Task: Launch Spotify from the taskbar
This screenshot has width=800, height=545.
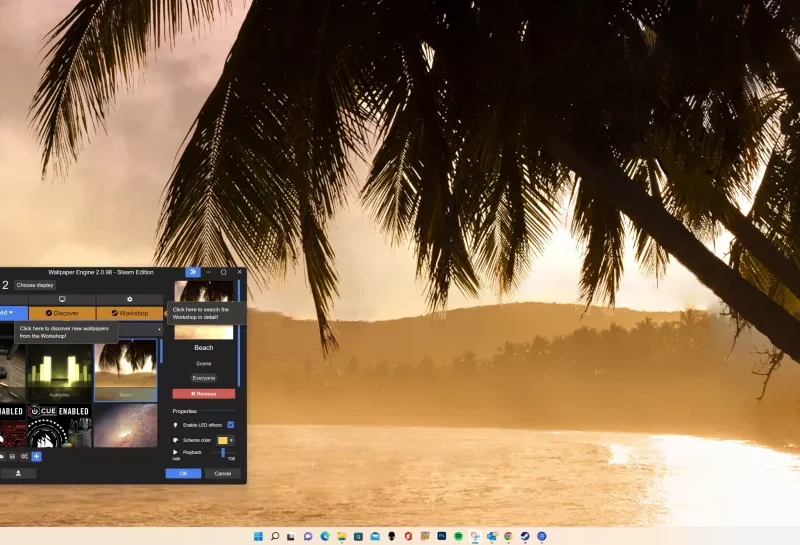Action: point(458,536)
